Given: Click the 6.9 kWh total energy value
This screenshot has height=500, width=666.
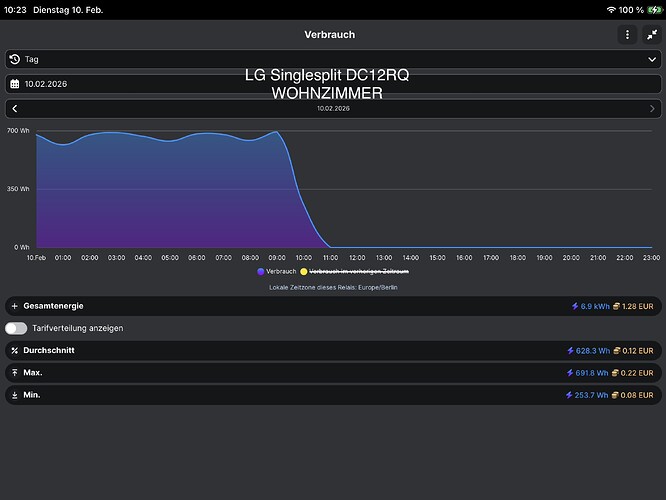Looking at the screenshot, I should click(595, 306).
